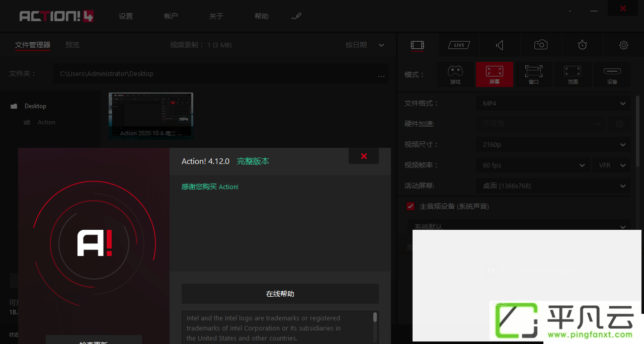Click the folder path browse ellipsis
This screenshot has width=644, height=344.
[x=381, y=76]
